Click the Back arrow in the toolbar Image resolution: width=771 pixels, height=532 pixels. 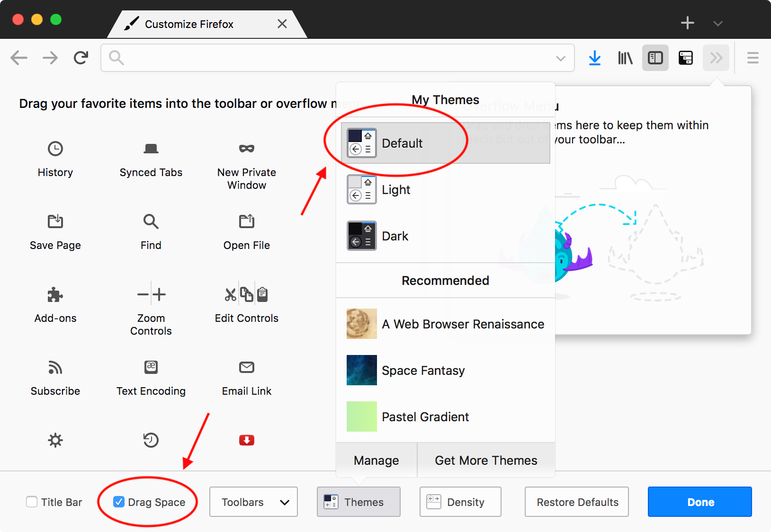point(19,58)
